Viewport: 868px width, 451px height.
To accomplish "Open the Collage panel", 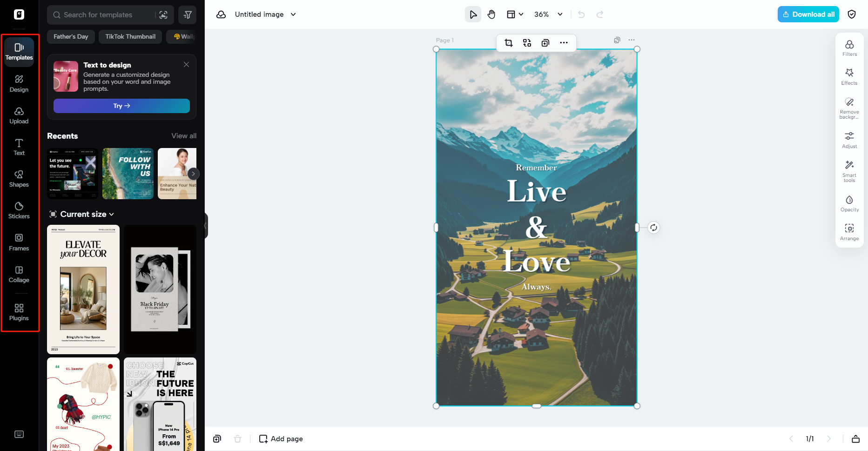I will click(19, 274).
